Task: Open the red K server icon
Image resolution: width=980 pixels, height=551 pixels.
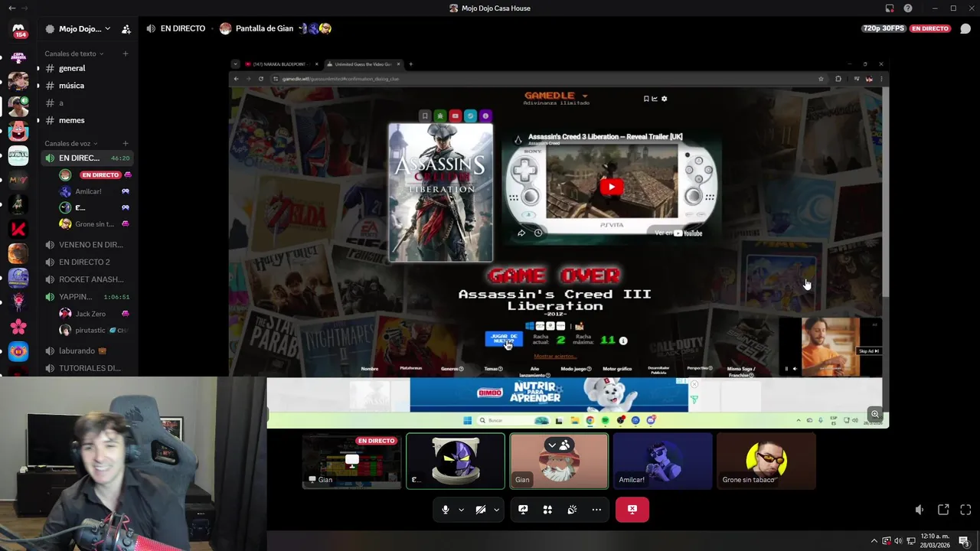Action: [18, 228]
